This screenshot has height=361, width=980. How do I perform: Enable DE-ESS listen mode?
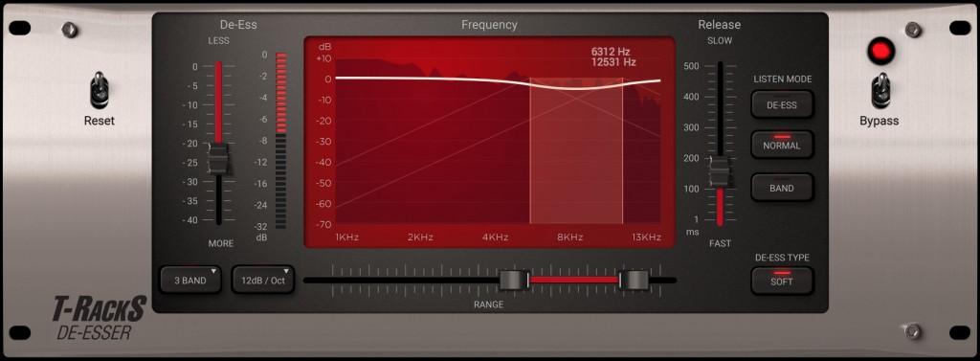pyautogui.click(x=782, y=105)
